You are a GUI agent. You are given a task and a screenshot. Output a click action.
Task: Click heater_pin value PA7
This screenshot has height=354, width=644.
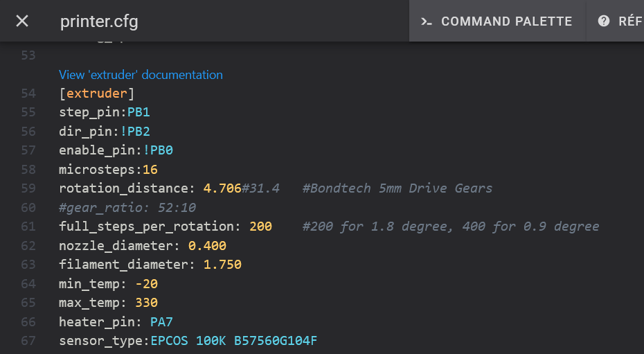(161, 321)
